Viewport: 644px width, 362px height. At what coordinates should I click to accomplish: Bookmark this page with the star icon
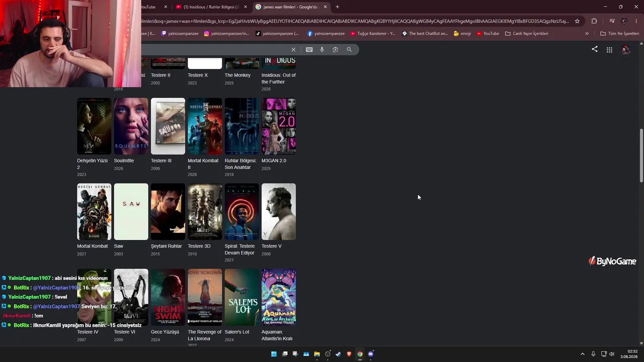577,21
